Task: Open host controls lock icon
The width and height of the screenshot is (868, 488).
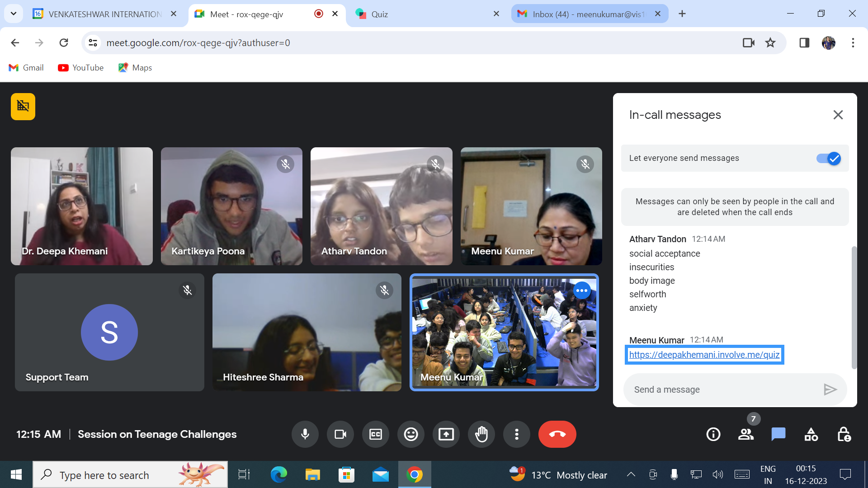Action: pyautogui.click(x=844, y=434)
